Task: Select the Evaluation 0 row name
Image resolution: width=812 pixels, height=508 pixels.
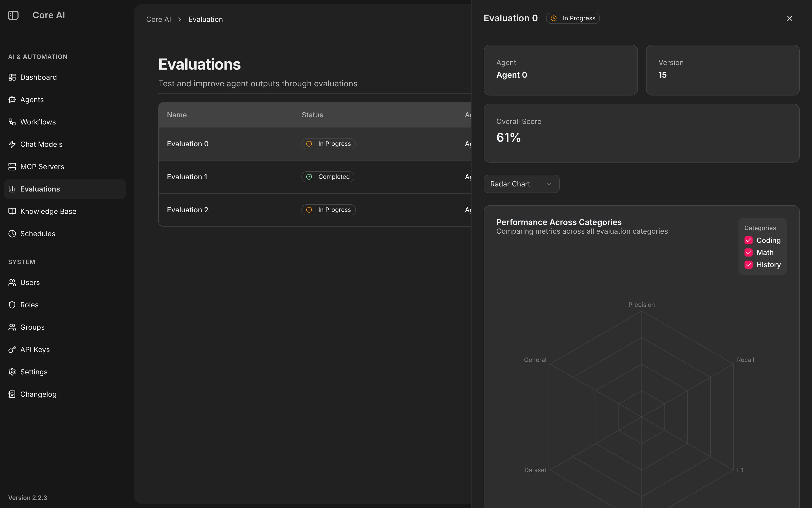Action: point(188,144)
